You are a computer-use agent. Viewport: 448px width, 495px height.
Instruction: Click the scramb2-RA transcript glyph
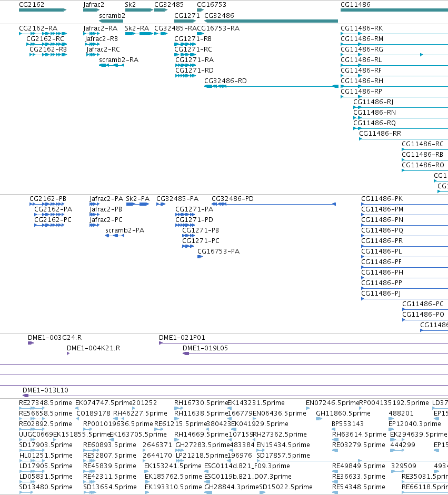click(112, 65)
